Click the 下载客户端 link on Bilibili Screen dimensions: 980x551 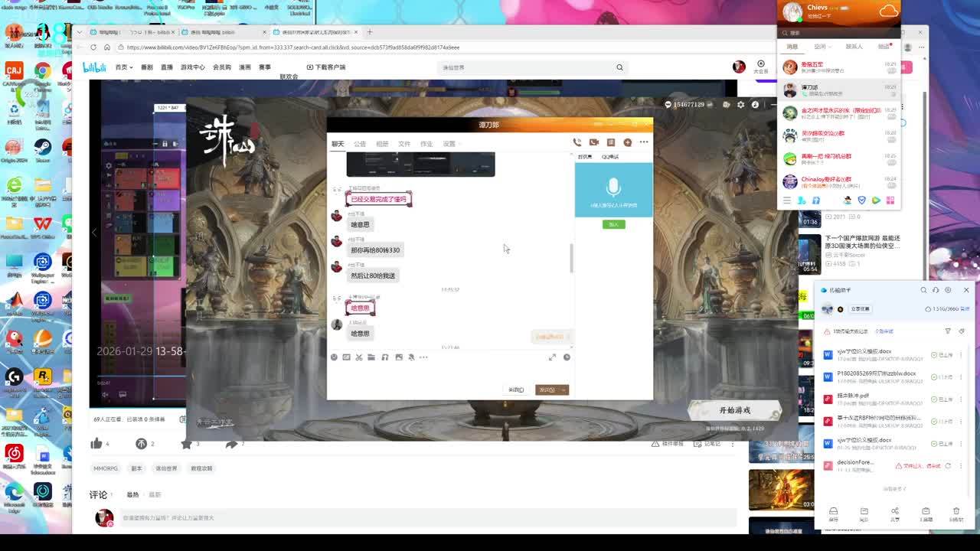[326, 67]
